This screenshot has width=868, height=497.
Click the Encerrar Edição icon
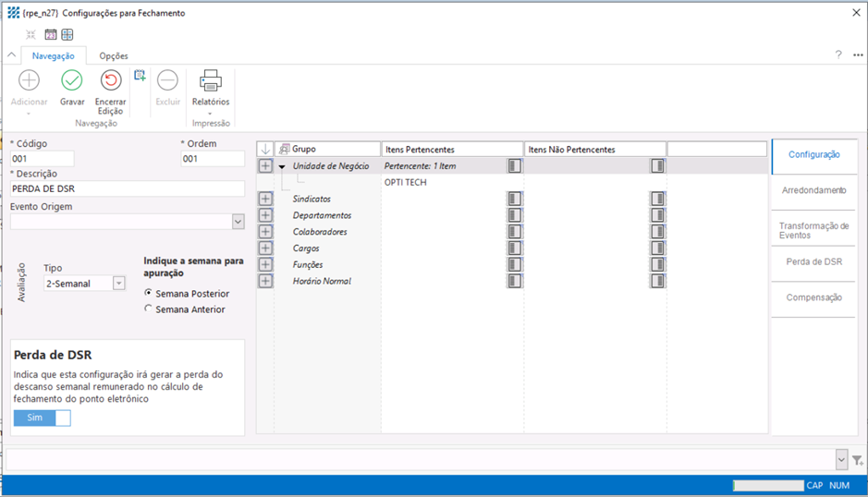(111, 80)
